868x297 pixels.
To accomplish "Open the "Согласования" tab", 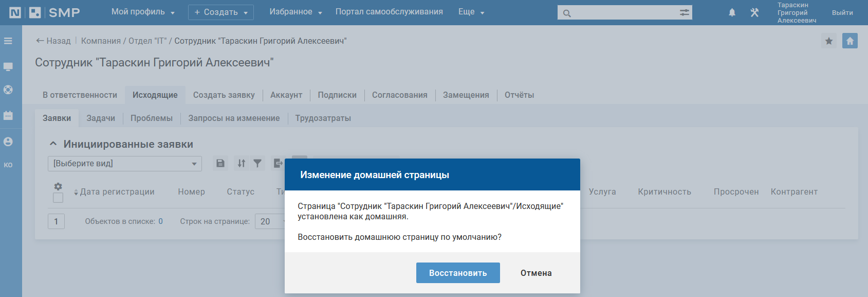I will pos(399,95).
